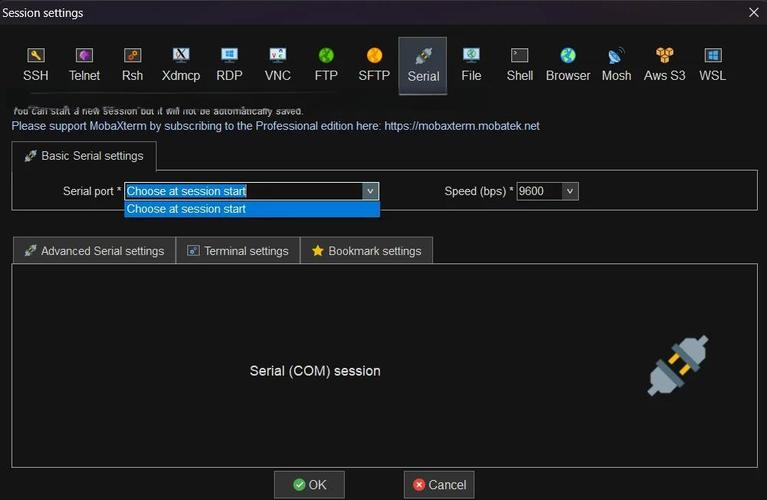Select the Serial session icon
Viewport: 767px width, 500px height.
(423, 66)
